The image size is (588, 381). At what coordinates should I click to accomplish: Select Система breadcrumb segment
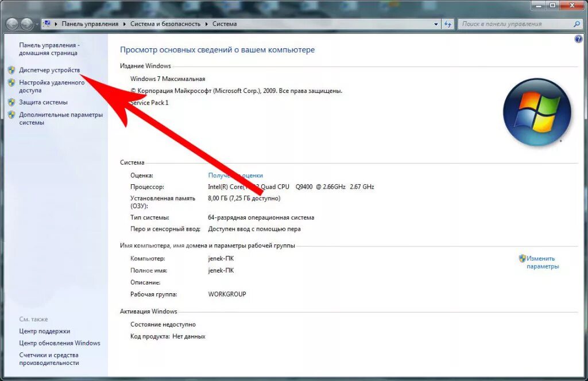(225, 24)
